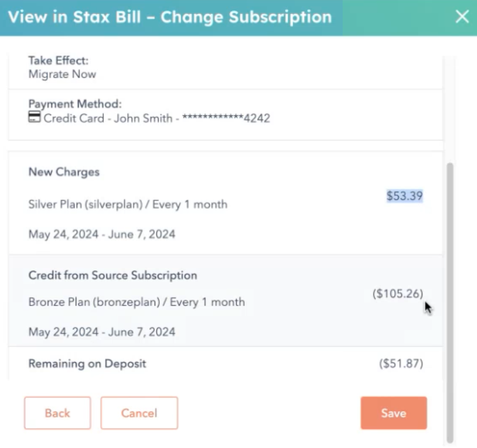477x448 pixels.
Task: Click the New Charges heading
Action: pos(64,172)
